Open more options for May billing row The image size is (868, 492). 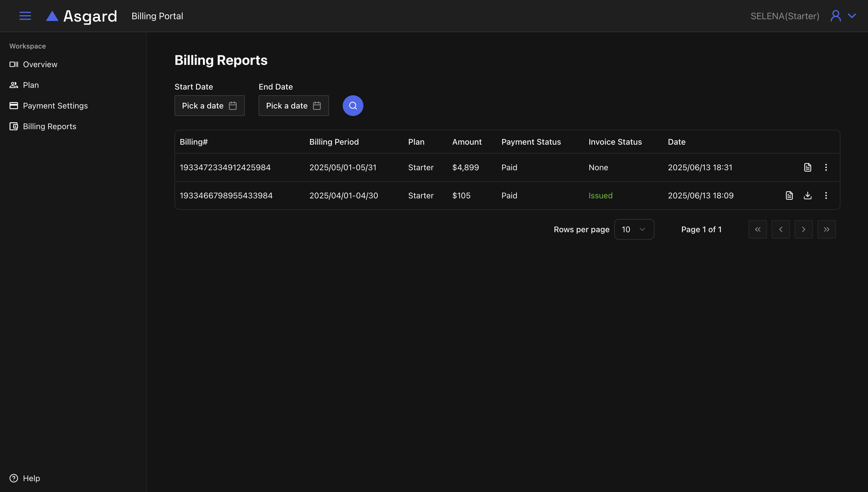point(826,167)
